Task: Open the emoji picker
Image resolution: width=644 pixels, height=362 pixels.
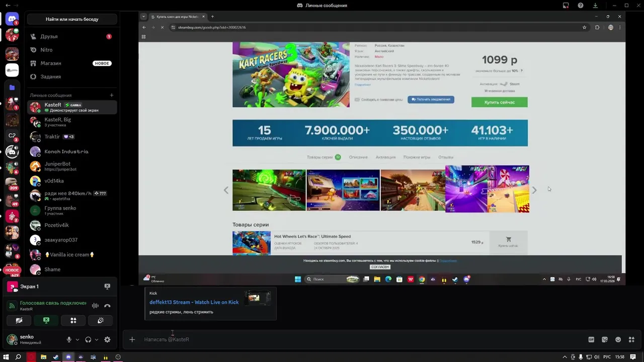Action: pyautogui.click(x=618, y=339)
